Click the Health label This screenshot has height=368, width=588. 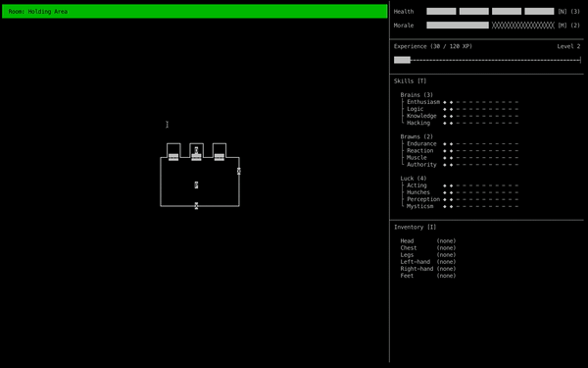(x=404, y=12)
